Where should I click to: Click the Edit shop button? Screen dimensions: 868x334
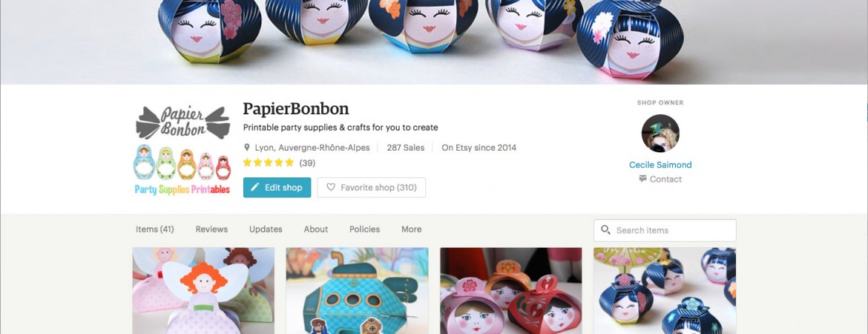coord(277,188)
